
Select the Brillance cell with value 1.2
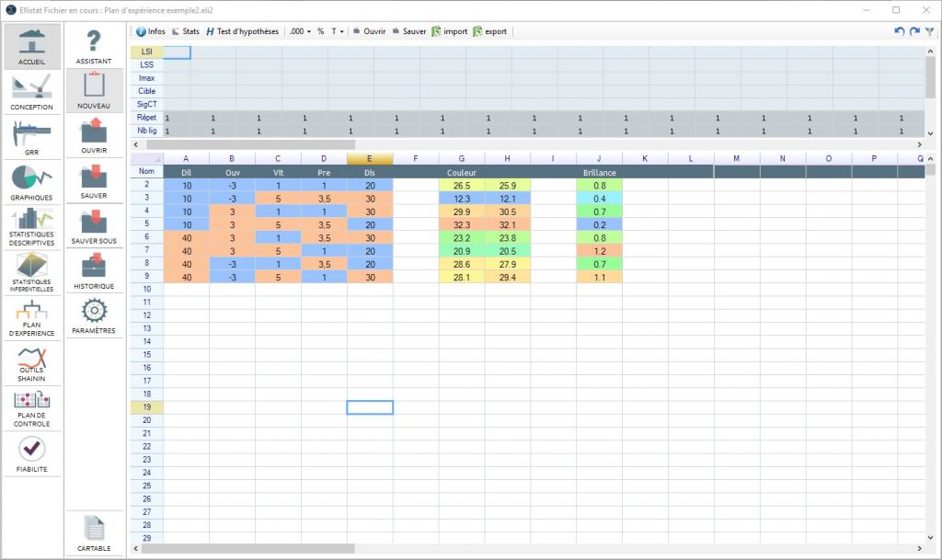coord(599,251)
